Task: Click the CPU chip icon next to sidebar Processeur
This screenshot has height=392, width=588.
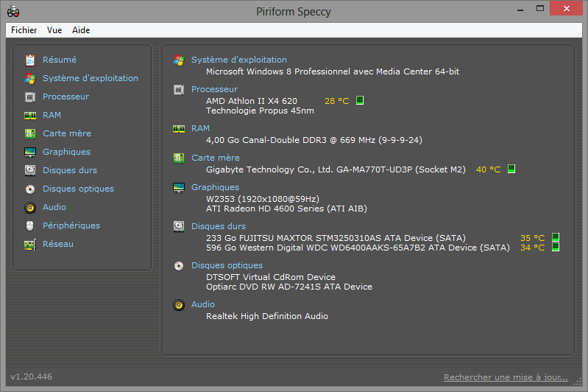Action: tap(30, 97)
